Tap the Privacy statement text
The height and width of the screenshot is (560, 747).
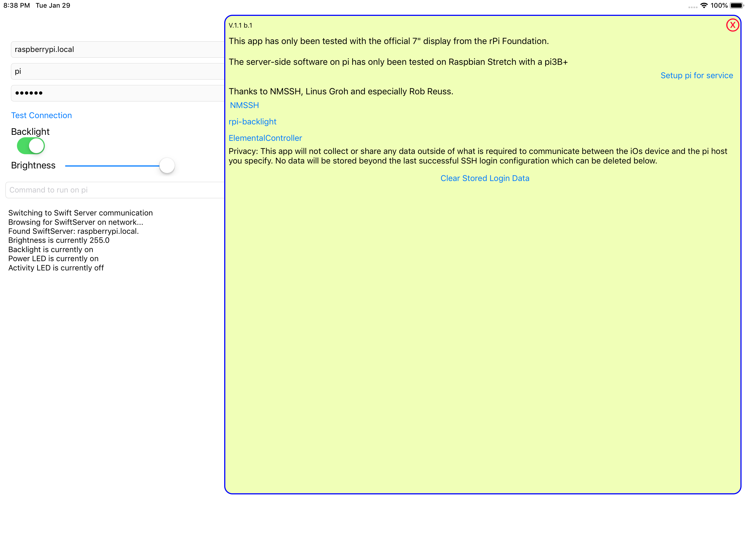click(478, 156)
